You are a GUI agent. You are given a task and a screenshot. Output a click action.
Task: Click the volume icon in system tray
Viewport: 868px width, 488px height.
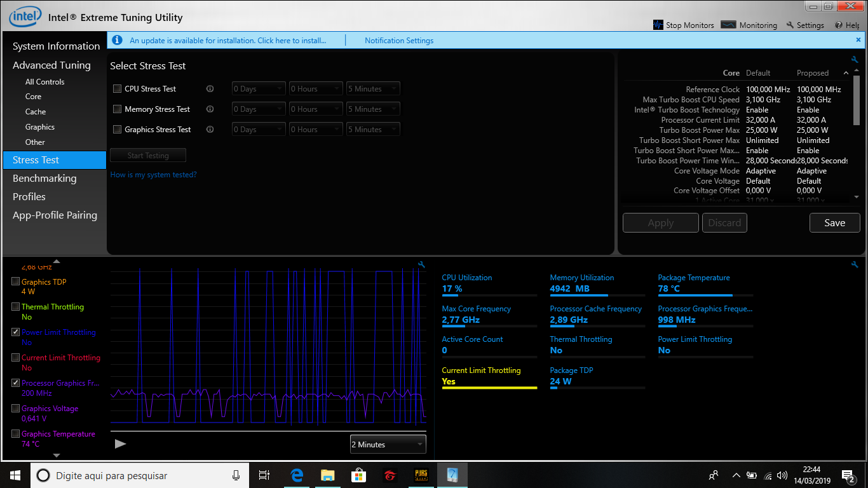(782, 475)
